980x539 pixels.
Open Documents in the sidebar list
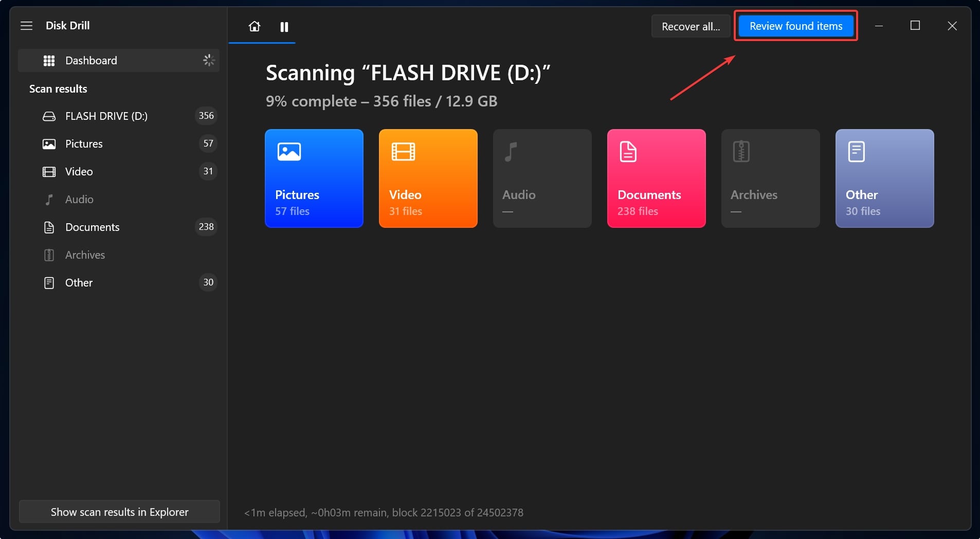pyautogui.click(x=119, y=227)
